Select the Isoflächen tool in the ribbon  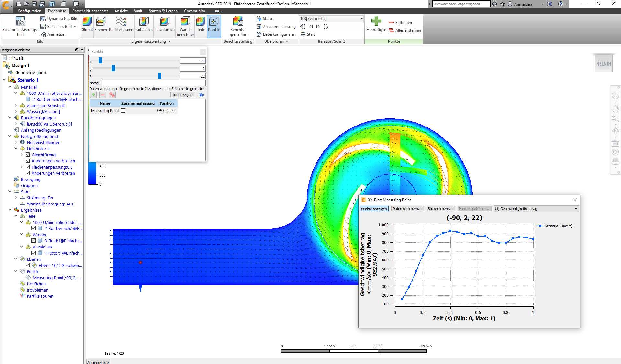click(143, 26)
